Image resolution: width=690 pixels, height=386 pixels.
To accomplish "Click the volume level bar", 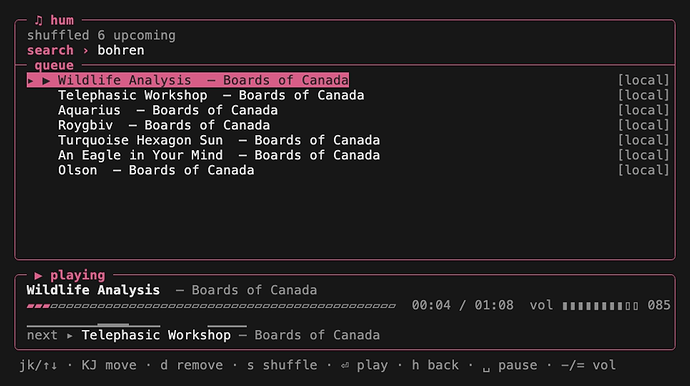I will point(600,306).
